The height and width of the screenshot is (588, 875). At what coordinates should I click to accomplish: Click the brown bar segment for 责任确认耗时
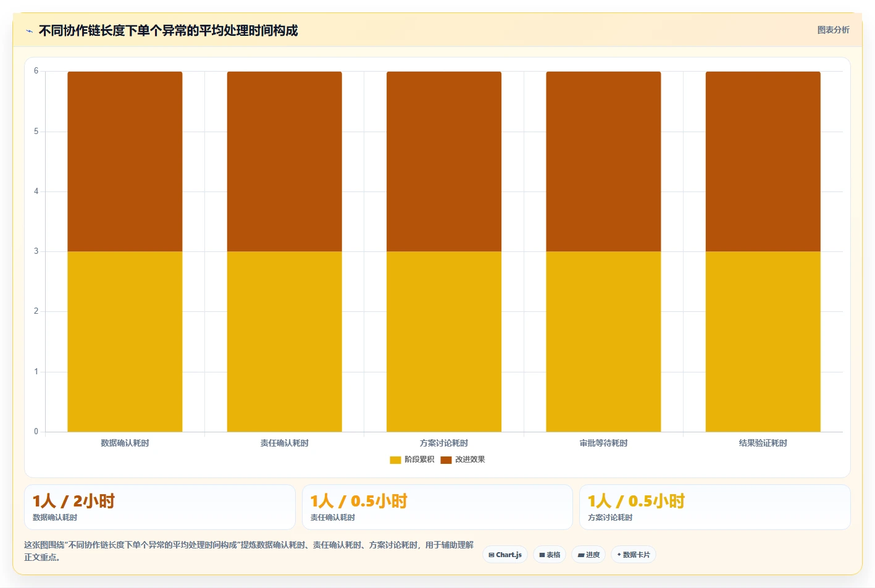click(285, 161)
